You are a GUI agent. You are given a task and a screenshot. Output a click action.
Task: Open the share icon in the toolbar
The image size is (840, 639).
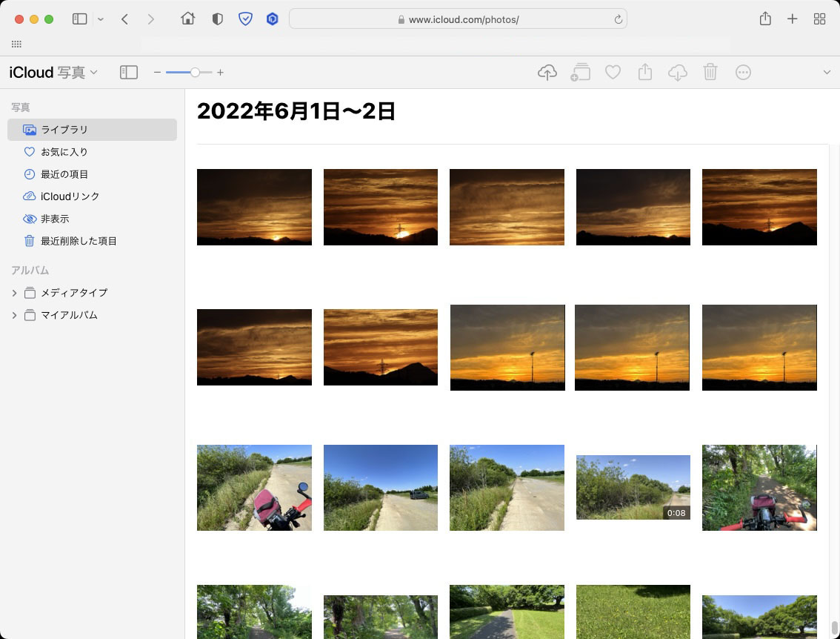(x=645, y=72)
